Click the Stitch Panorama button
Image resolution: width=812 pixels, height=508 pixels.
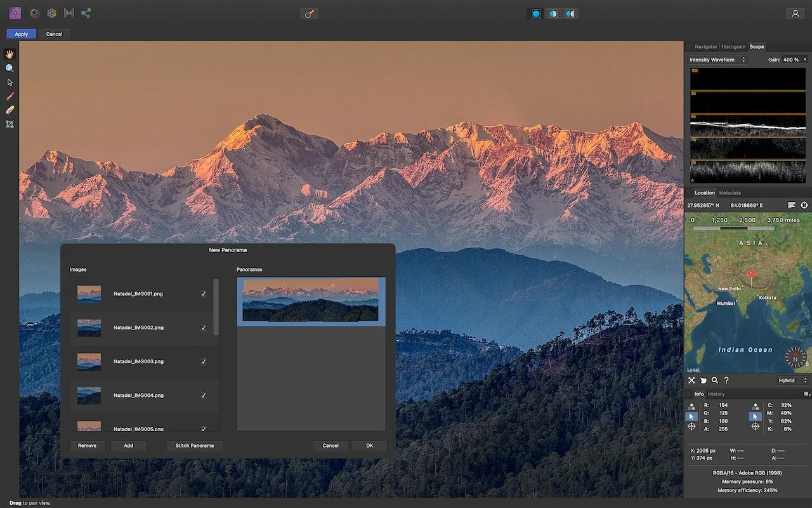[x=194, y=445]
